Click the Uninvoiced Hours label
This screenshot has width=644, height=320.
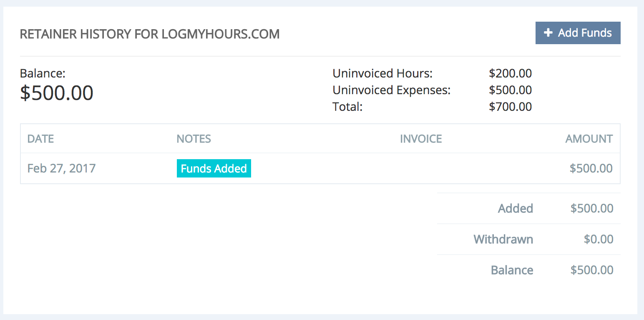pyautogui.click(x=382, y=74)
